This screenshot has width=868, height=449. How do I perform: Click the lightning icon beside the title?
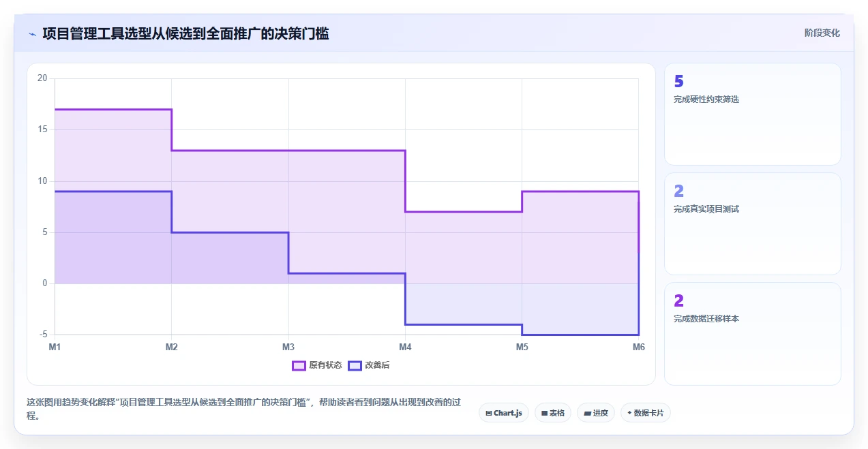(x=32, y=33)
